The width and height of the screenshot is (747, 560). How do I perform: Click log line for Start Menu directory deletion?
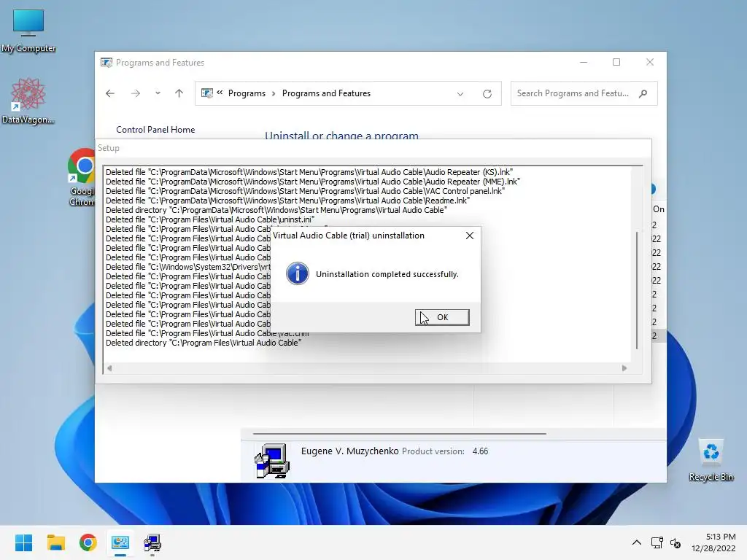(276, 210)
